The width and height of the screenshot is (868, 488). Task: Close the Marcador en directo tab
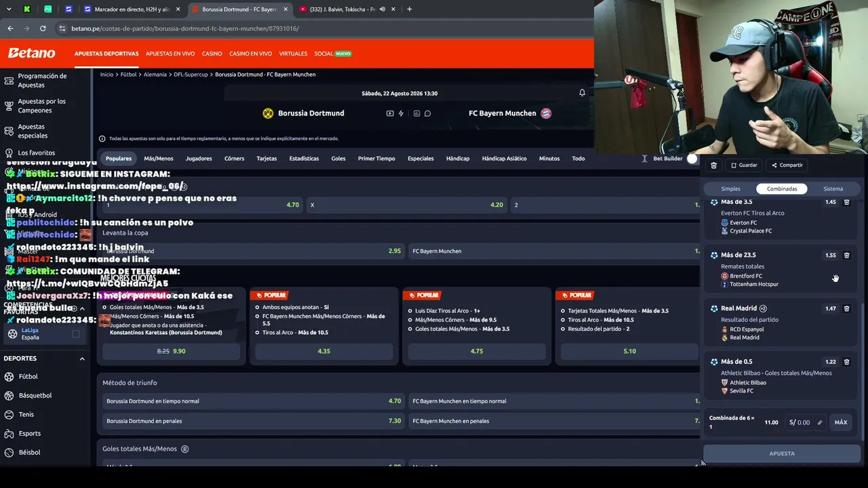[x=178, y=9]
